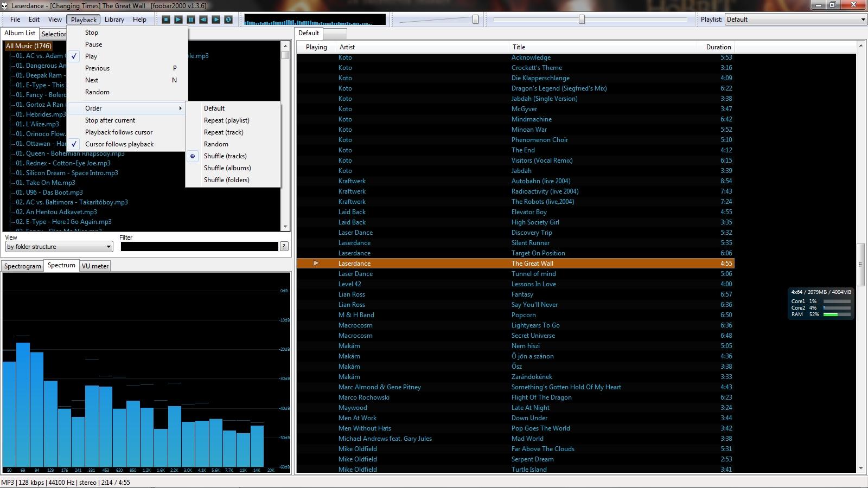Click the playlist vertical scrollbar thumb
Image resolution: width=868 pixels, height=488 pixels.
pos(860,265)
